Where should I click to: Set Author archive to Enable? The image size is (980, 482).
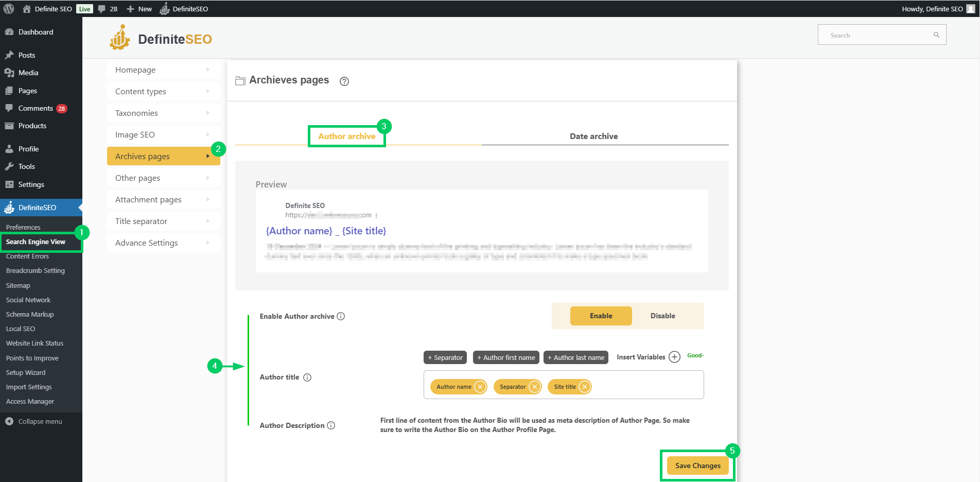[601, 316]
